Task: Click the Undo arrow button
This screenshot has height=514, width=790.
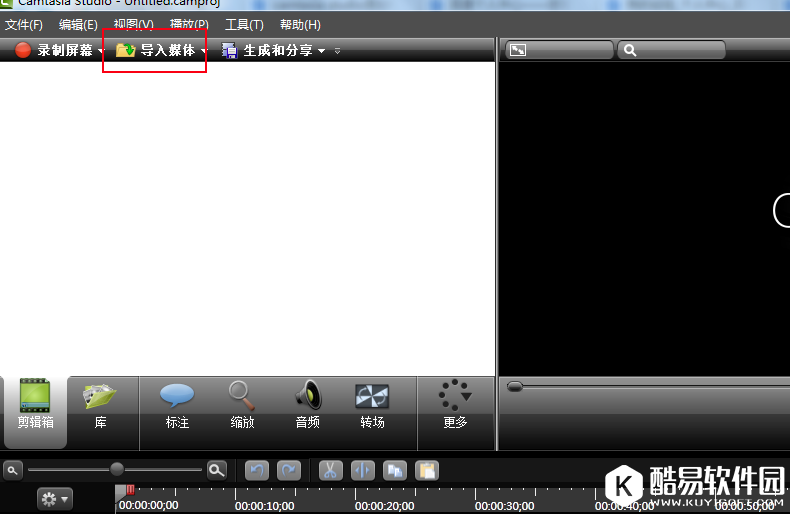Action: tap(257, 470)
